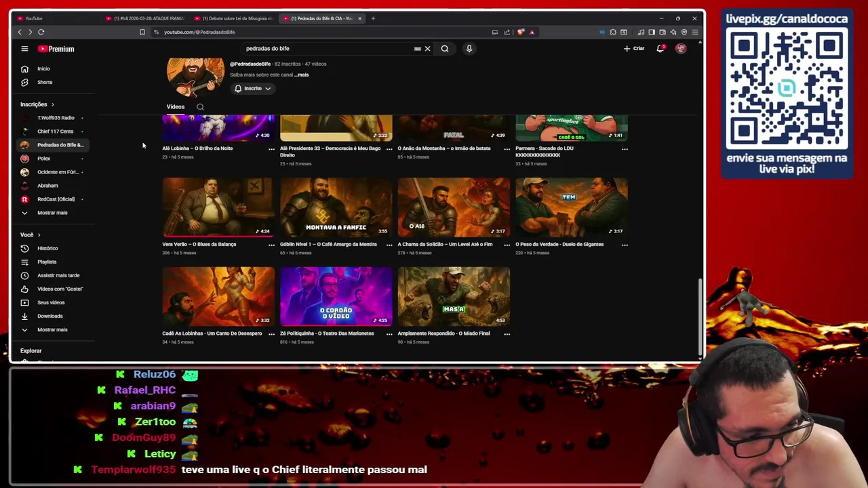
Task: Toggle the browser sidebar panel icon
Action: (652, 32)
